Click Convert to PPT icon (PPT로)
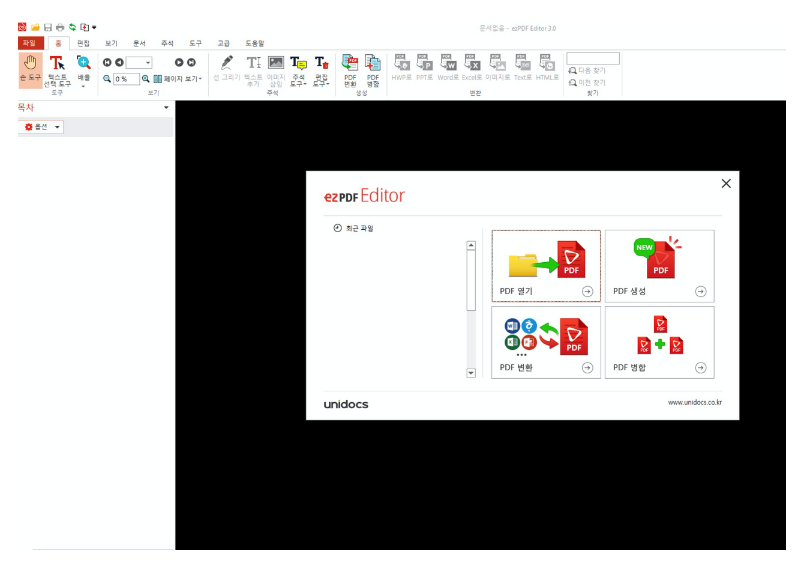Image resolution: width=800 pixels, height=563 pixels. coord(424,67)
